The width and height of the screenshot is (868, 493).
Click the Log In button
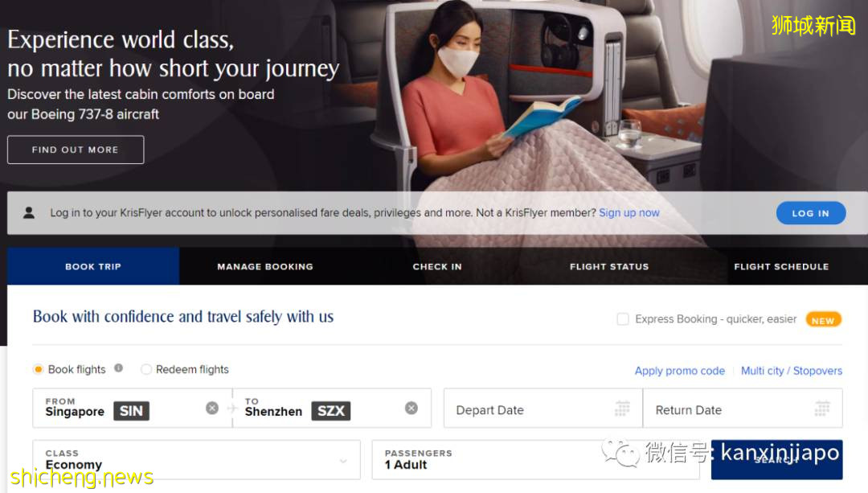pos(810,213)
